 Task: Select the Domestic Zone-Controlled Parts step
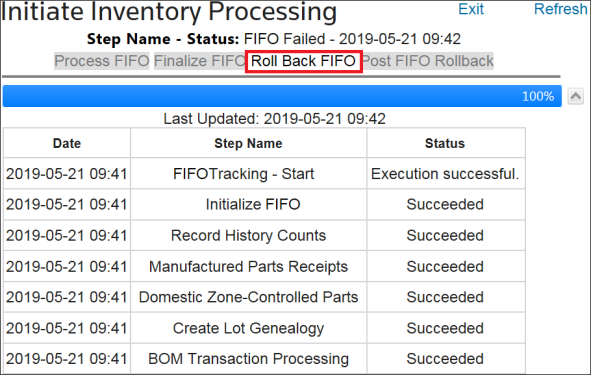click(x=248, y=297)
